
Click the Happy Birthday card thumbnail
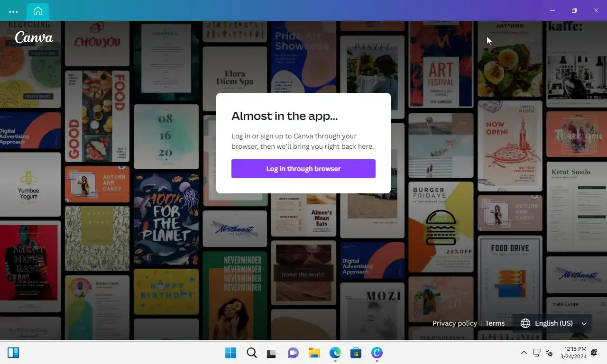(166, 292)
